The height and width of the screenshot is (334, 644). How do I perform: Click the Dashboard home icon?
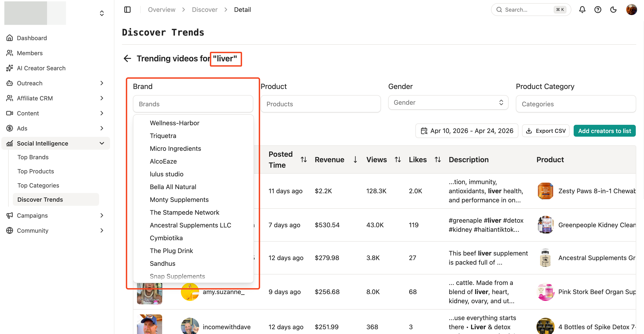pyautogui.click(x=10, y=38)
